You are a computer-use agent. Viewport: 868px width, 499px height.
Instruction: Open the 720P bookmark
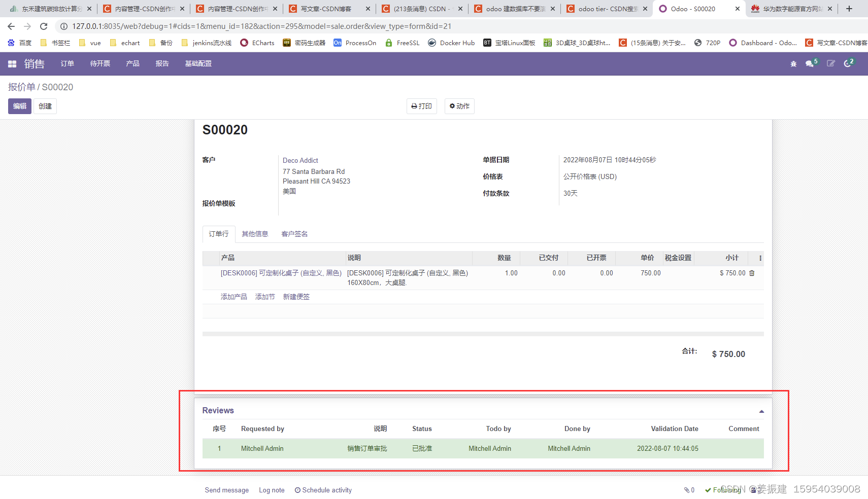[x=707, y=43]
